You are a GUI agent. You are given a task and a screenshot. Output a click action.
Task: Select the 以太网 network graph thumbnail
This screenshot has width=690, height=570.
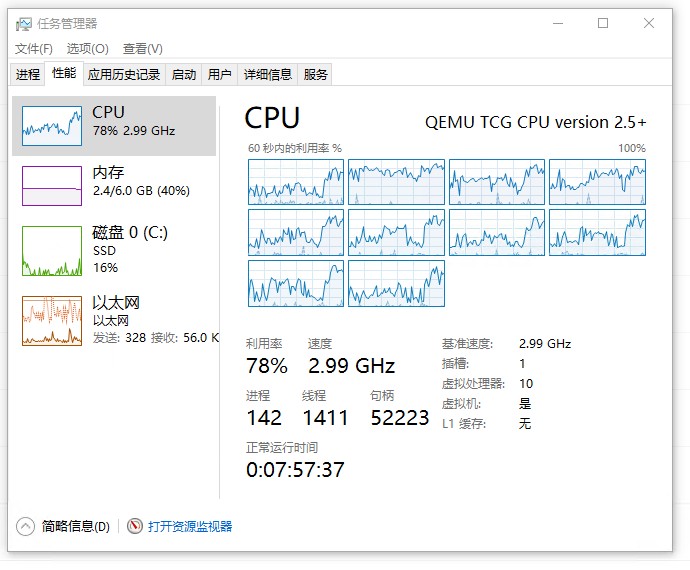tap(52, 321)
